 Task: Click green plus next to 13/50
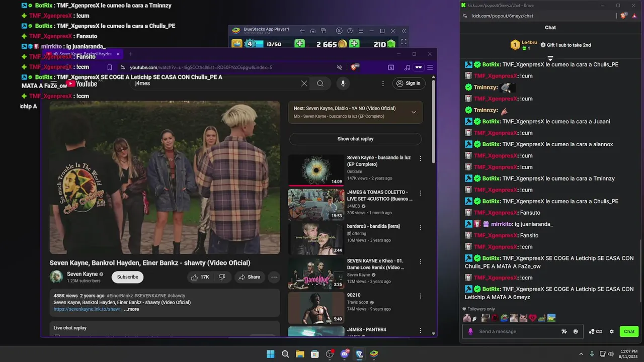tap(299, 44)
